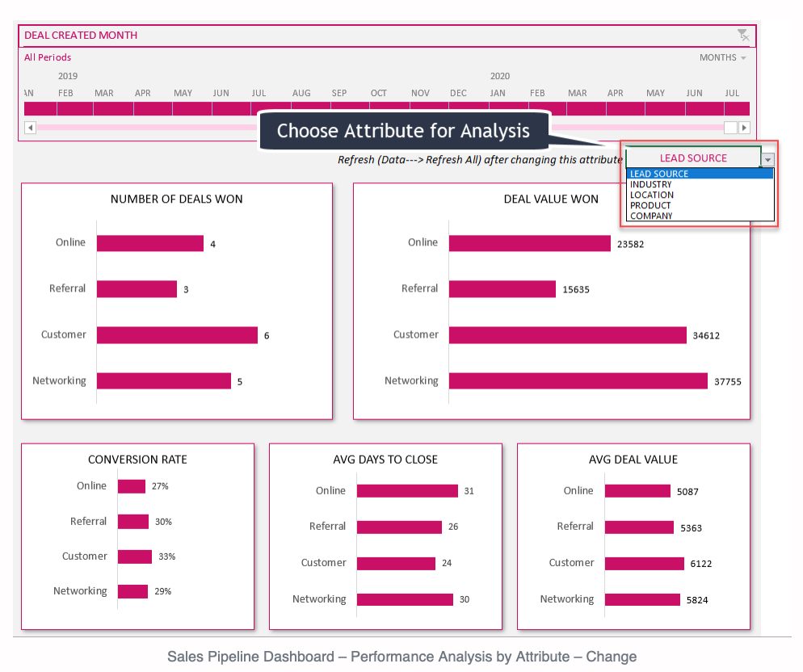This screenshot has height=672, width=803.
Task: Open the attribute dropdown arrow beside LEAD SOURCE
Action: [x=767, y=159]
